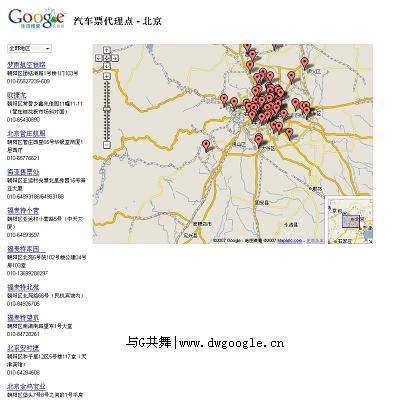Click the blue viewport rectangle in the overview map
Viewport: 408px width, 400px height.
[351, 221]
